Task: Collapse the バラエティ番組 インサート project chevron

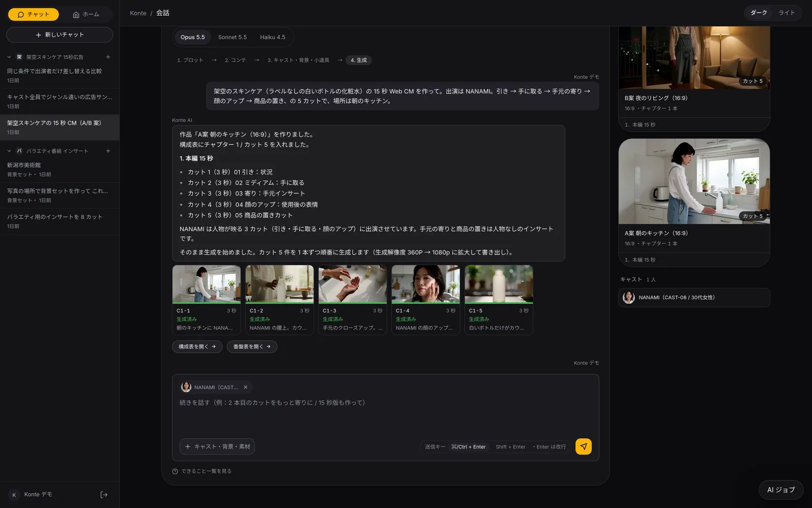Action: (9, 151)
